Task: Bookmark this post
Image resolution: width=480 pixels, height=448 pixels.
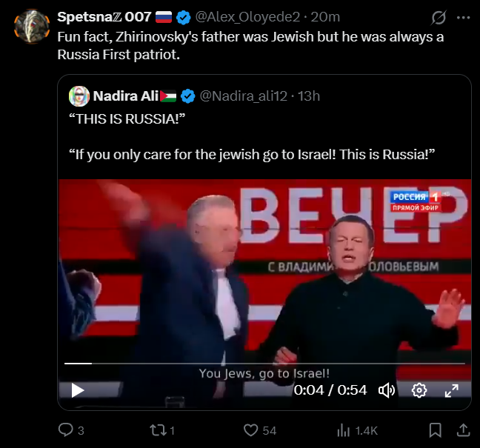Action: point(436,430)
